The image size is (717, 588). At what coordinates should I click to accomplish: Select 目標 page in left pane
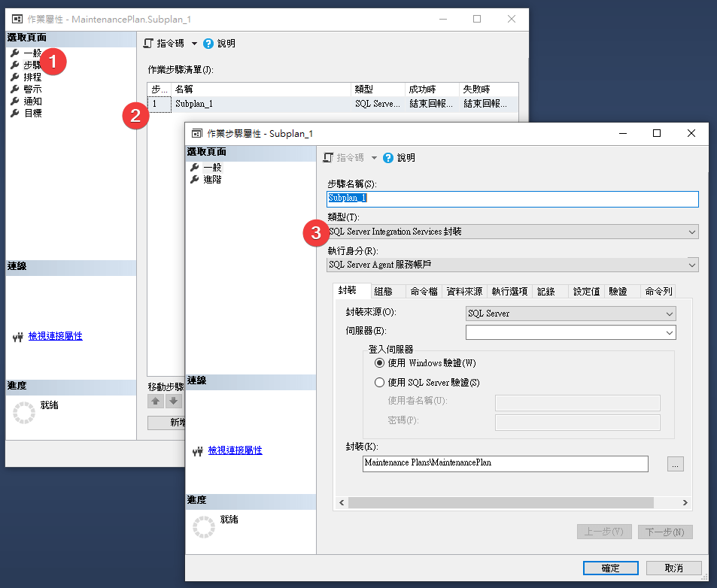tap(32, 113)
